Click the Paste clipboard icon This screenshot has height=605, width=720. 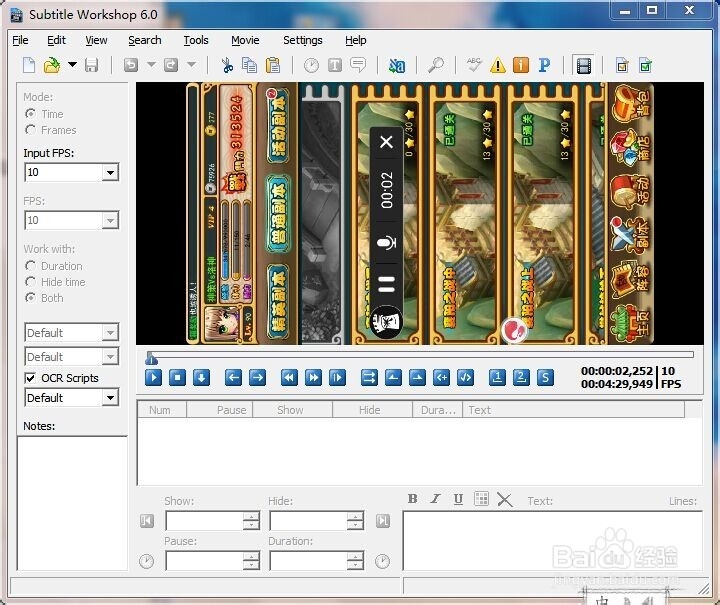(273, 65)
